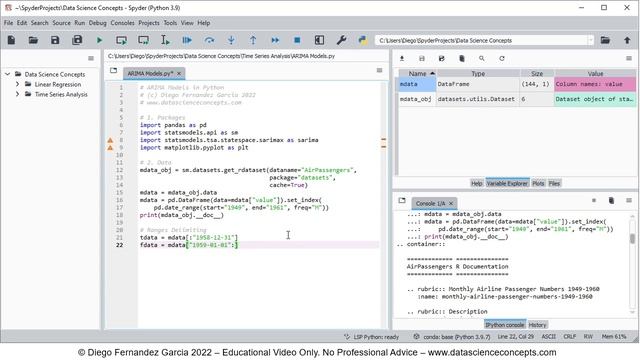The image size is (640, 360).
Task: Open working directory path dropdown
Action: click(590, 40)
